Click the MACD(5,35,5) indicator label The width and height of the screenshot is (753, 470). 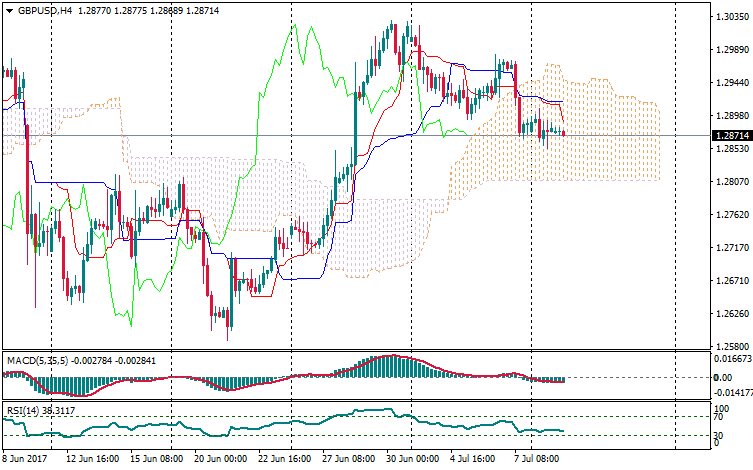pos(36,359)
